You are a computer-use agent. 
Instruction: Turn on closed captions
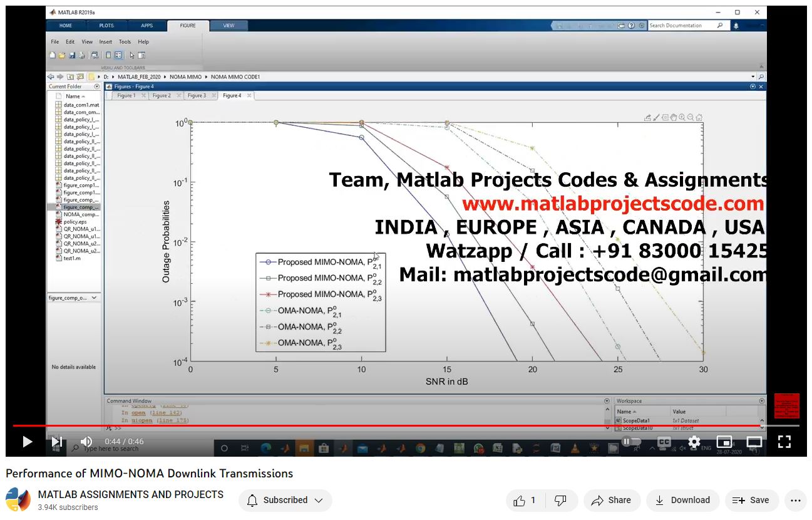[x=664, y=442]
